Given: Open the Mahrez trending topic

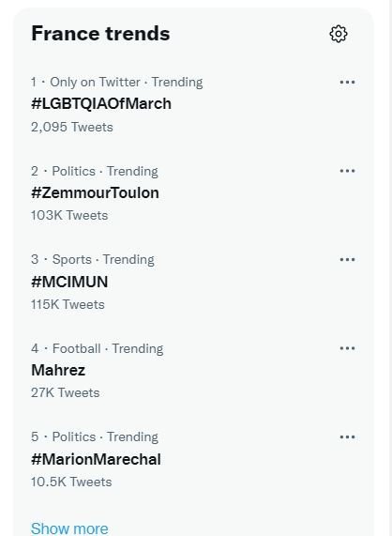Looking at the screenshot, I should click(x=58, y=370).
